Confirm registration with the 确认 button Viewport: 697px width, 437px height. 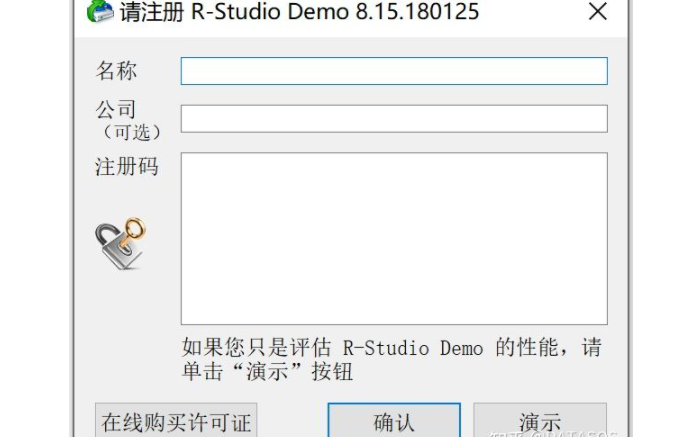click(x=394, y=420)
